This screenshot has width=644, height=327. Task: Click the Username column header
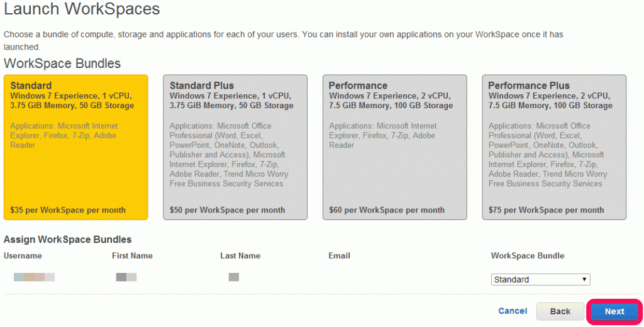[23, 255]
